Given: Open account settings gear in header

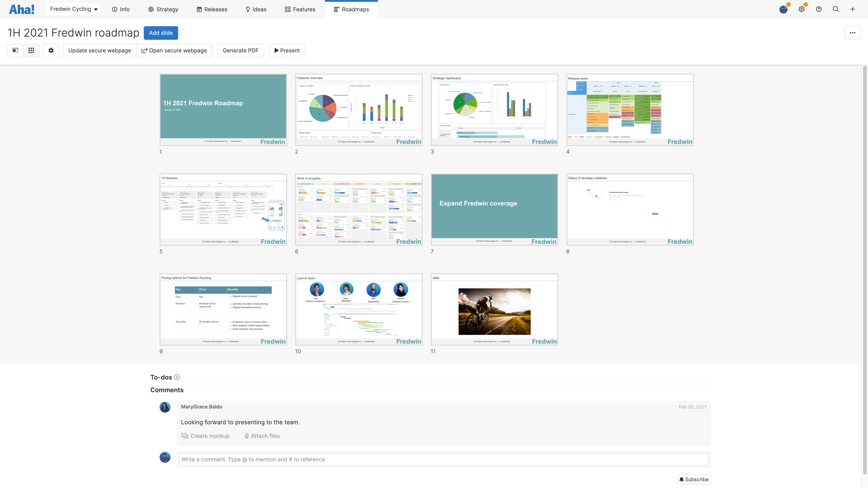Looking at the screenshot, I should pos(801,9).
